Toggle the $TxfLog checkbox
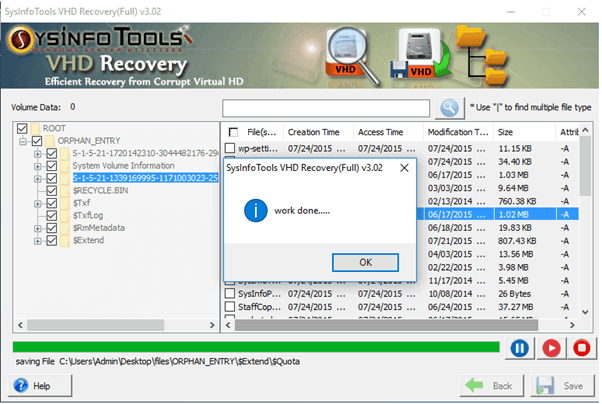The width and height of the screenshot is (602, 404). tap(52, 215)
